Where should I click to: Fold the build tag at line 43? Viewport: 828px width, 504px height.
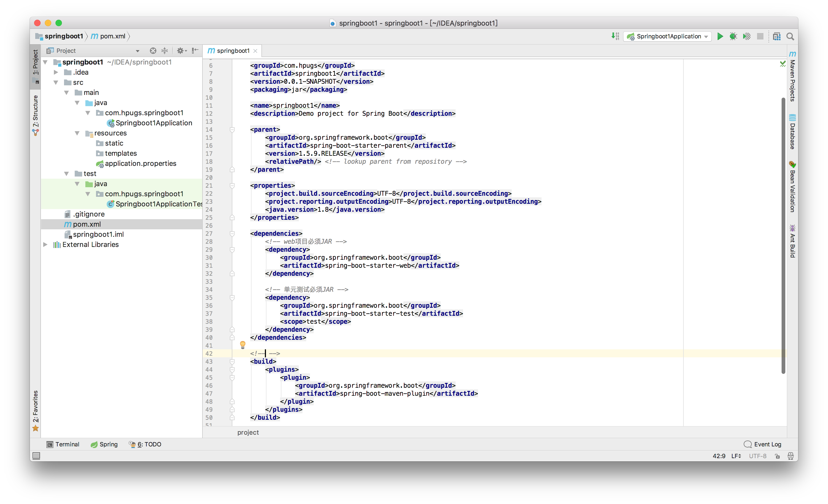click(x=232, y=362)
